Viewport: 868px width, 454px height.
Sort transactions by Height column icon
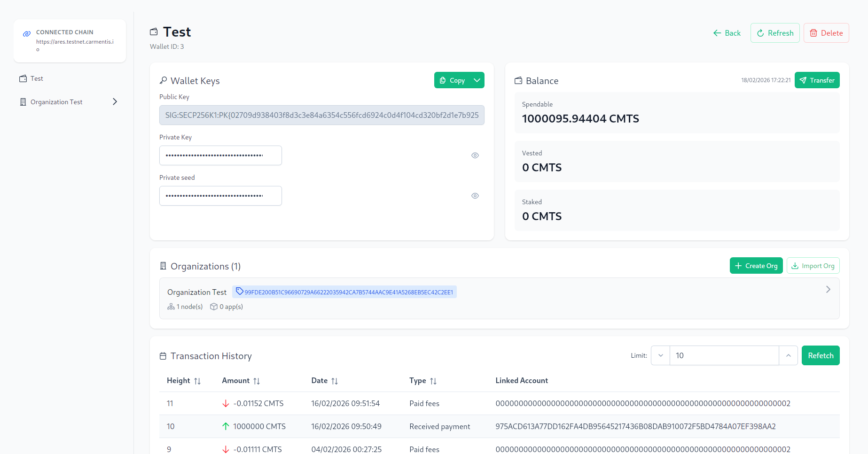tap(197, 381)
